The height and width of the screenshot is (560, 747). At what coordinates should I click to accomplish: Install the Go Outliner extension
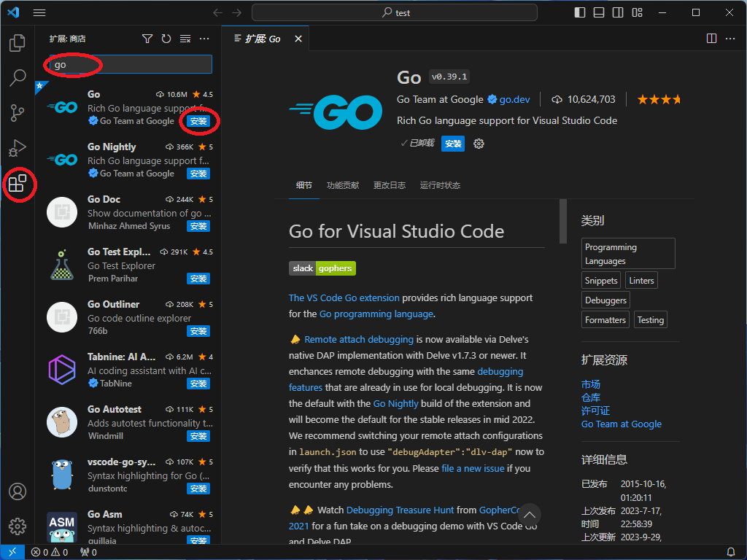tap(198, 331)
